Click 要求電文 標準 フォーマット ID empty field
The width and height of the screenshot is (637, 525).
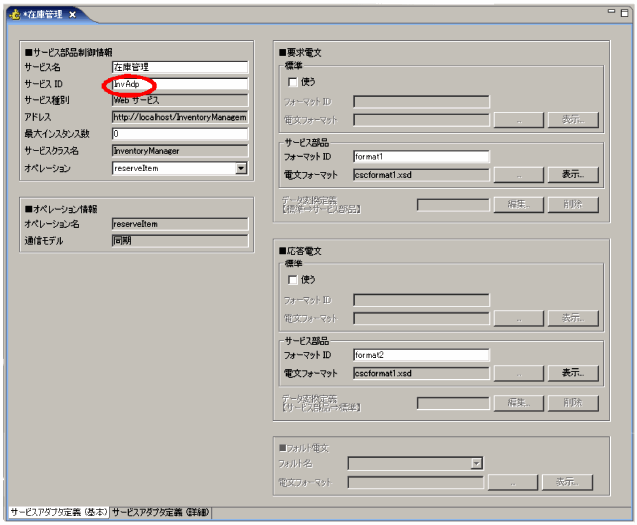pyautogui.click(x=421, y=102)
